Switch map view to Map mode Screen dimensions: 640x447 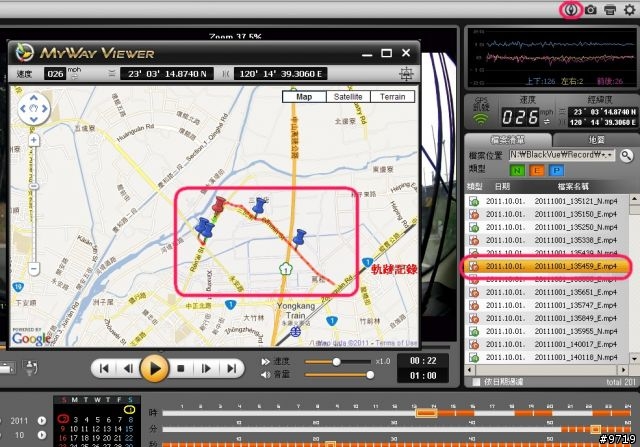tap(304, 97)
